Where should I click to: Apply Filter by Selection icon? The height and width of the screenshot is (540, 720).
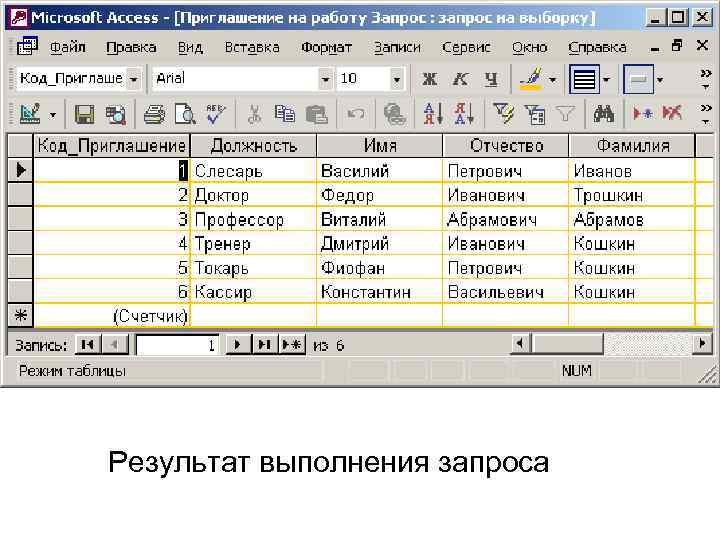pyautogui.click(x=503, y=114)
